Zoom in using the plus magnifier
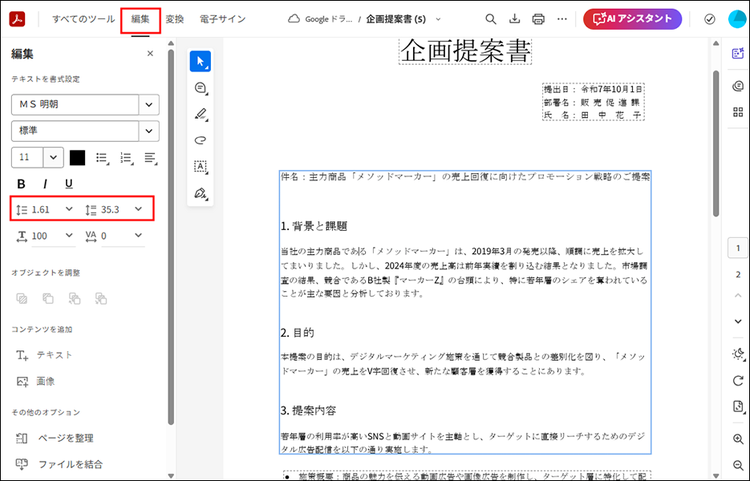The image size is (750, 481). pos(738,440)
